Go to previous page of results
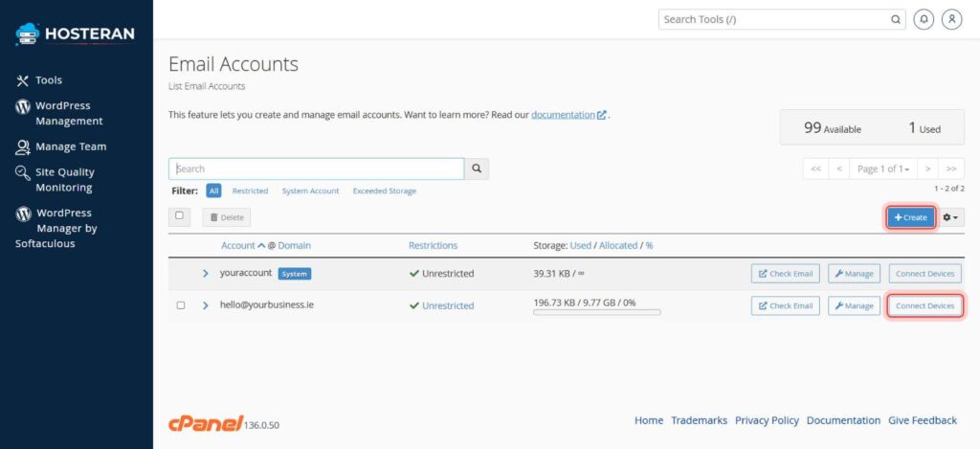The width and height of the screenshot is (980, 449). (x=838, y=168)
